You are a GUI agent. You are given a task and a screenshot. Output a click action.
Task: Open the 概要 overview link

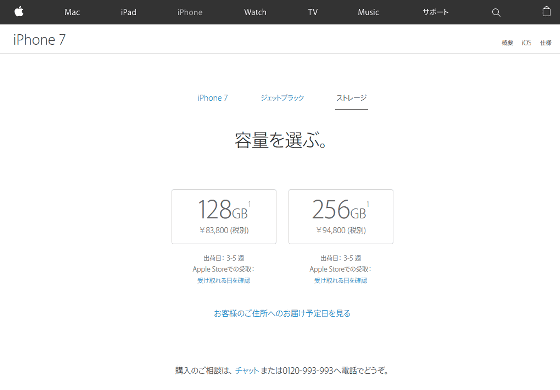pos(507,43)
